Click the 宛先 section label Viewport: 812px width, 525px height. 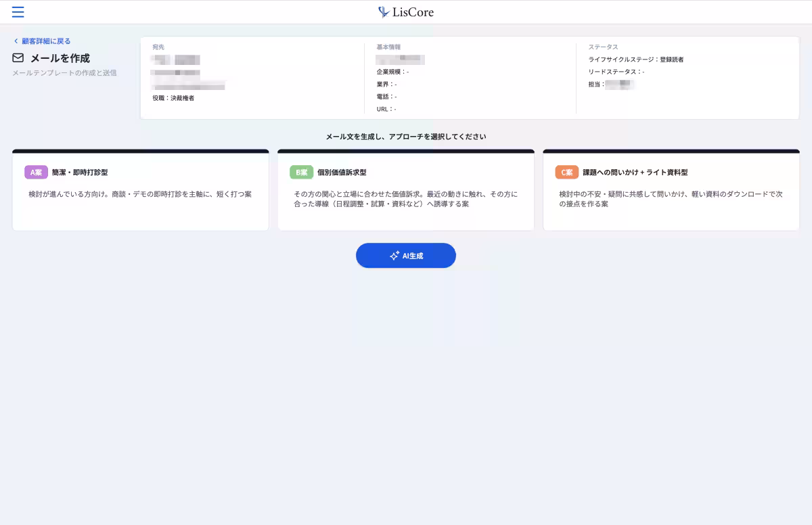point(158,47)
